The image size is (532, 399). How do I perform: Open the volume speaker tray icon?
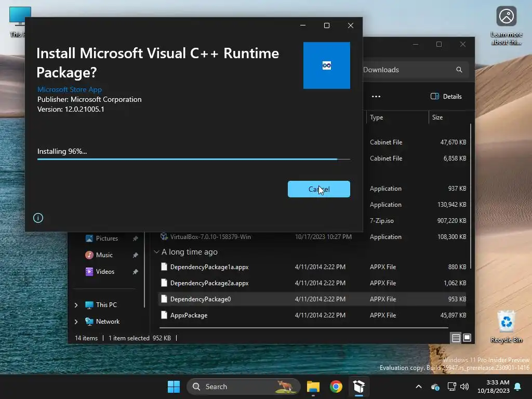click(x=464, y=387)
